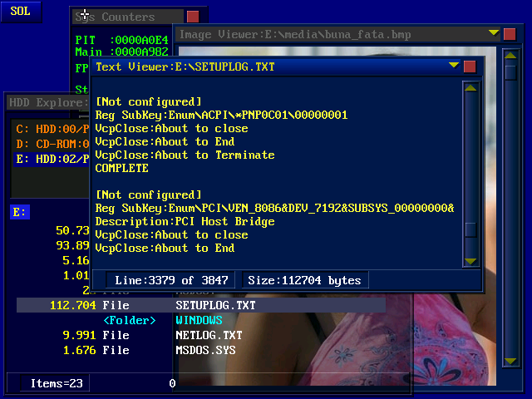Select MSDOS.SYS file
This screenshot has height=399, width=532.
pos(205,350)
